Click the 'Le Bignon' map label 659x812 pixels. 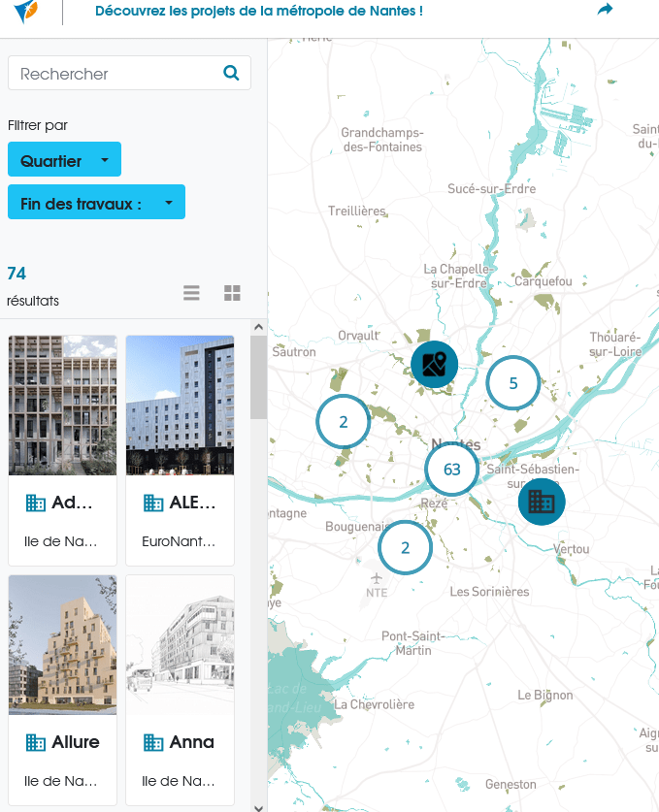(x=545, y=695)
